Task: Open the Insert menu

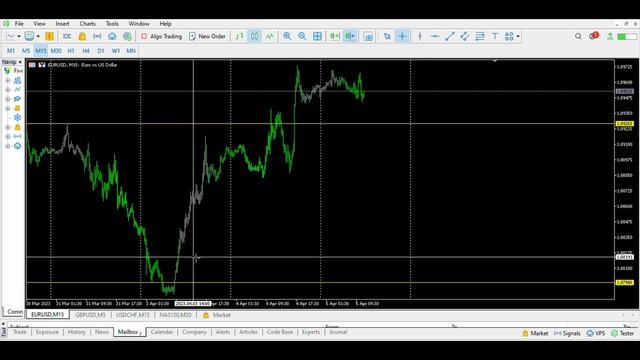Action: [62, 24]
